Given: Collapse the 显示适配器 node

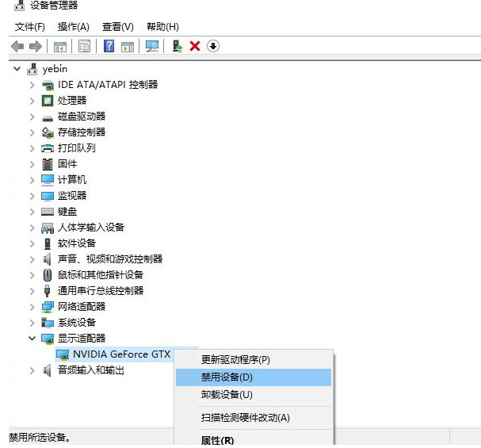Looking at the screenshot, I should coord(32,339).
